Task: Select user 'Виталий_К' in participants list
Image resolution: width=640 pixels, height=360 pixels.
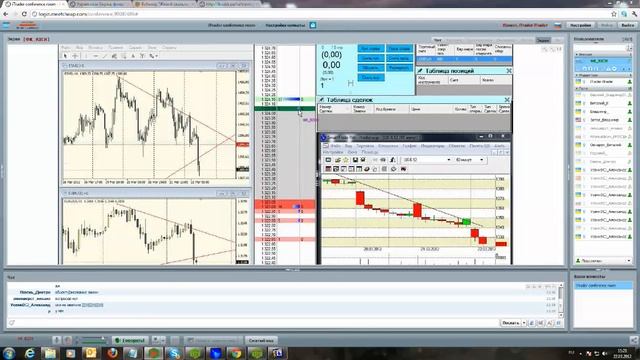Action: 603,103
